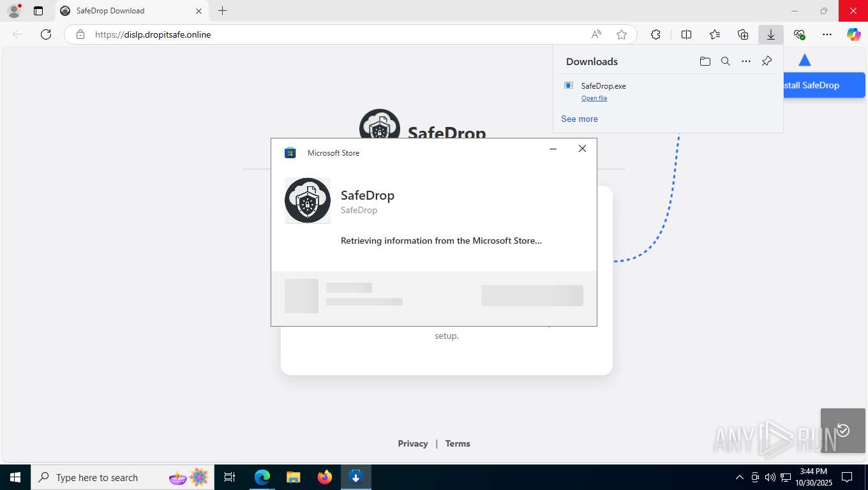Open the installer app on taskbar

356,477
